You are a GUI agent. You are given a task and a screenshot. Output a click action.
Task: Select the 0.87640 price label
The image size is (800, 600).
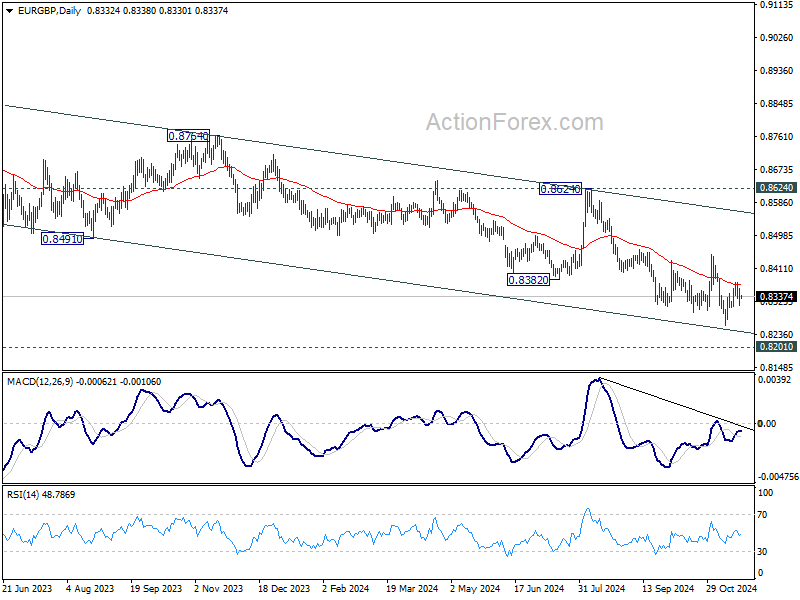pos(188,136)
